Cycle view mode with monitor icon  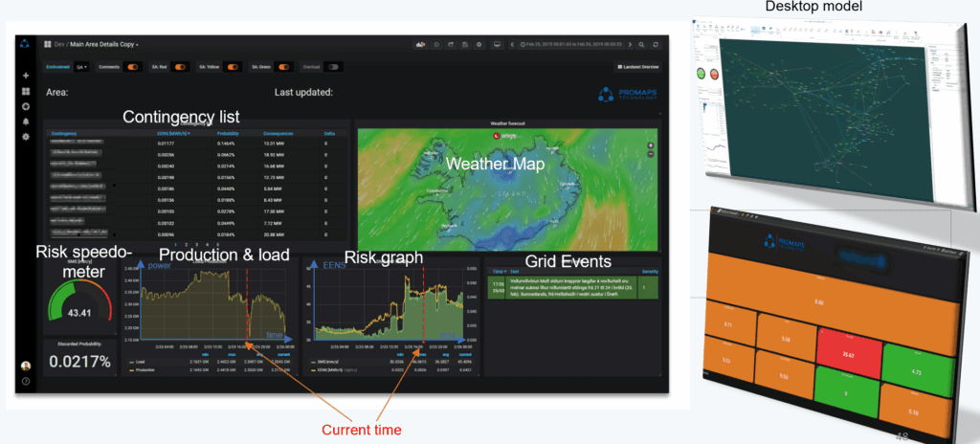496,44
